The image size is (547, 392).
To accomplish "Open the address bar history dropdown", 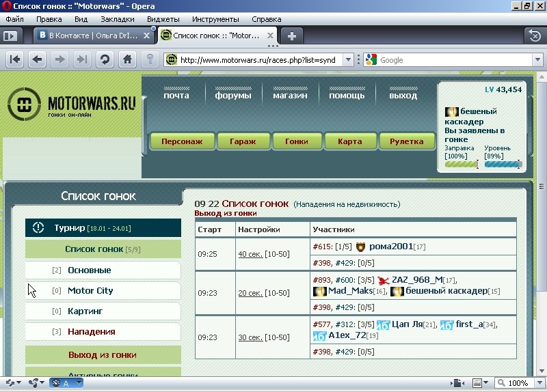I will click(348, 60).
